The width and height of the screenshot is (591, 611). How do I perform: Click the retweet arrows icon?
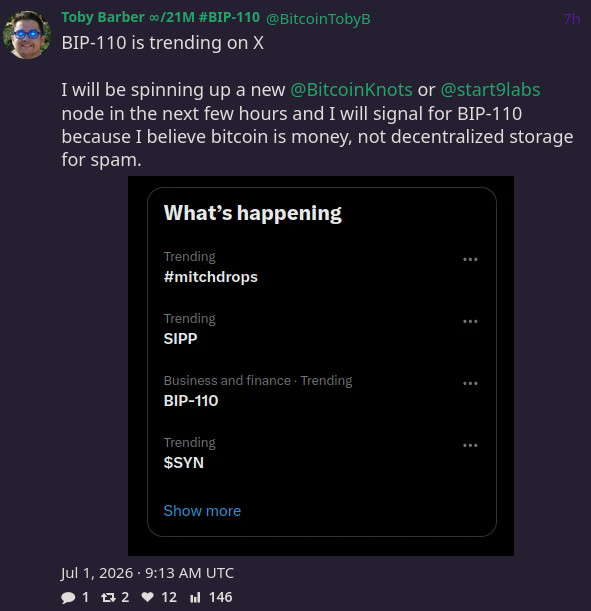[x=108, y=597]
